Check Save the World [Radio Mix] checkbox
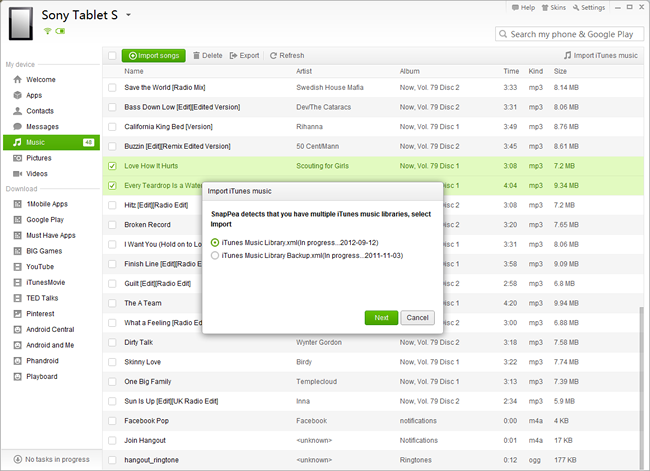Screen dimensions: 650x471 pyautogui.click(x=112, y=87)
